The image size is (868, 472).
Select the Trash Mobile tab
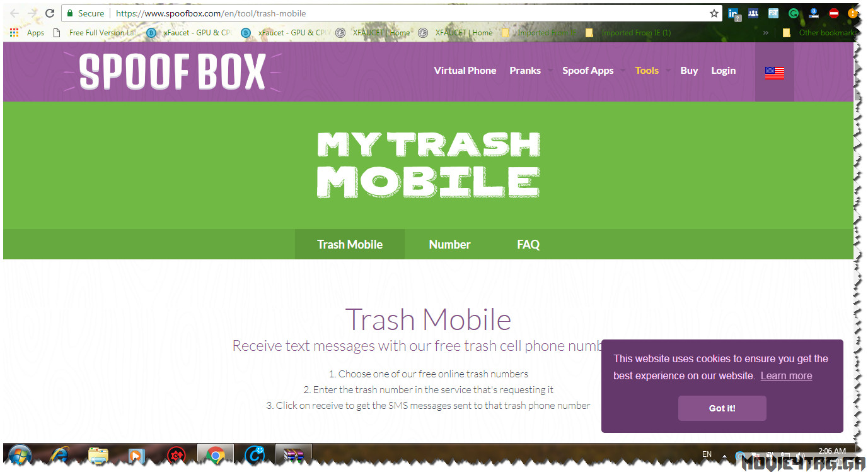pyautogui.click(x=350, y=244)
